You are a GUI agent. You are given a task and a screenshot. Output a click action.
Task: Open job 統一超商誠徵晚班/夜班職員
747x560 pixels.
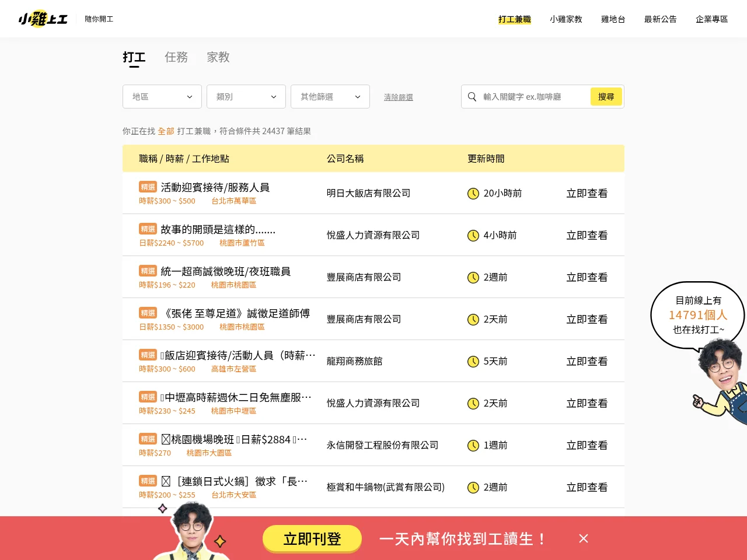point(225,271)
